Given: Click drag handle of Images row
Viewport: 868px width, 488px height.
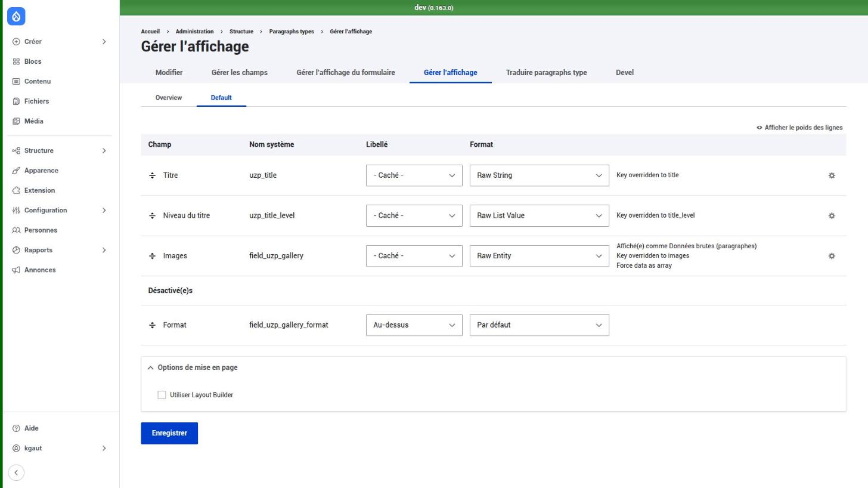Looking at the screenshot, I should (152, 256).
